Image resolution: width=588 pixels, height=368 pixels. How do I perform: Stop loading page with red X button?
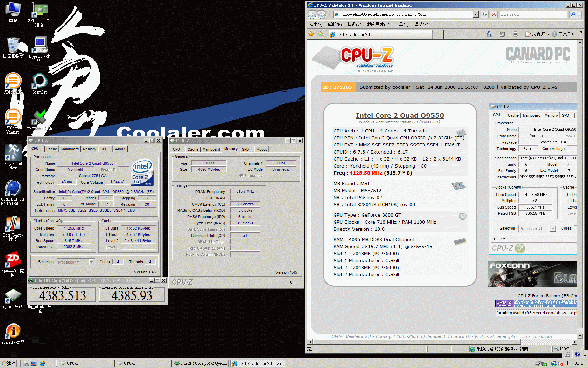[494, 14]
